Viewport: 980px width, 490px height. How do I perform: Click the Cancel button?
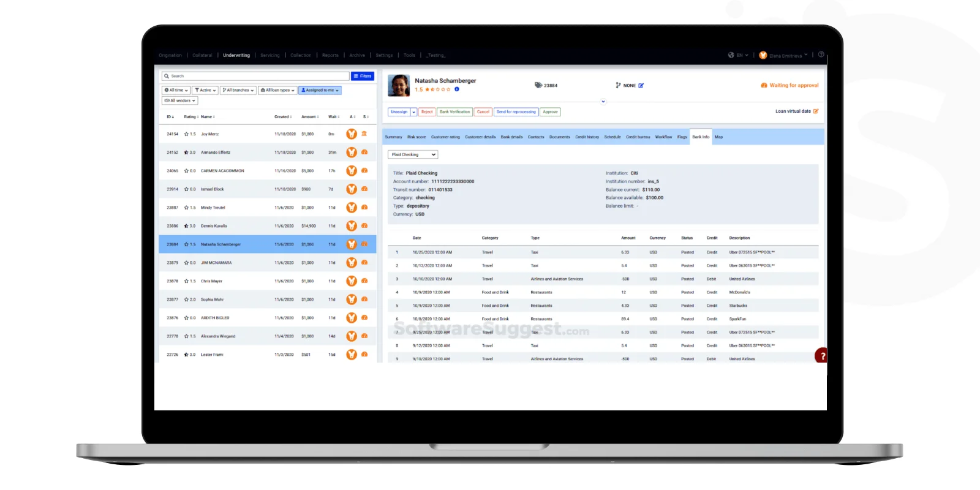(x=483, y=112)
